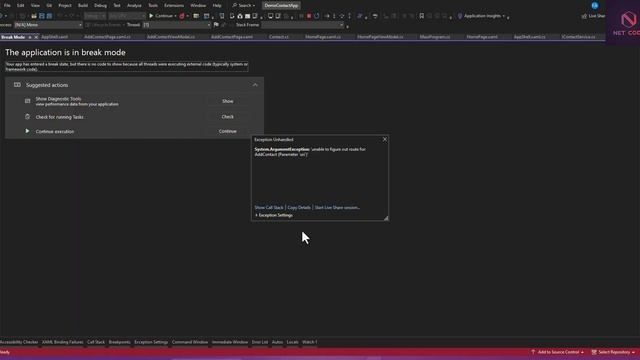
Task: Click the green Continue play icon in toolbar
Action: point(151,16)
